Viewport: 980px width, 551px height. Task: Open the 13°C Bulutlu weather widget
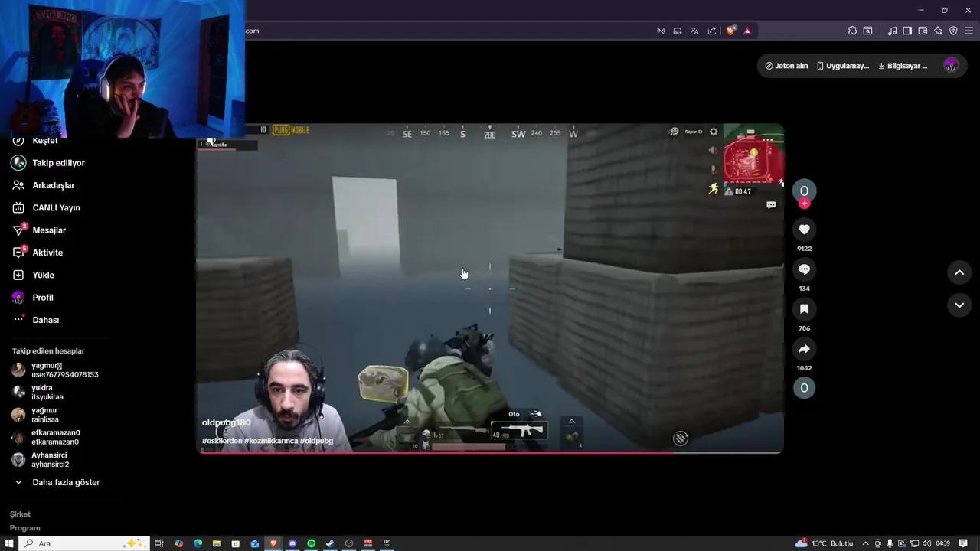point(824,543)
